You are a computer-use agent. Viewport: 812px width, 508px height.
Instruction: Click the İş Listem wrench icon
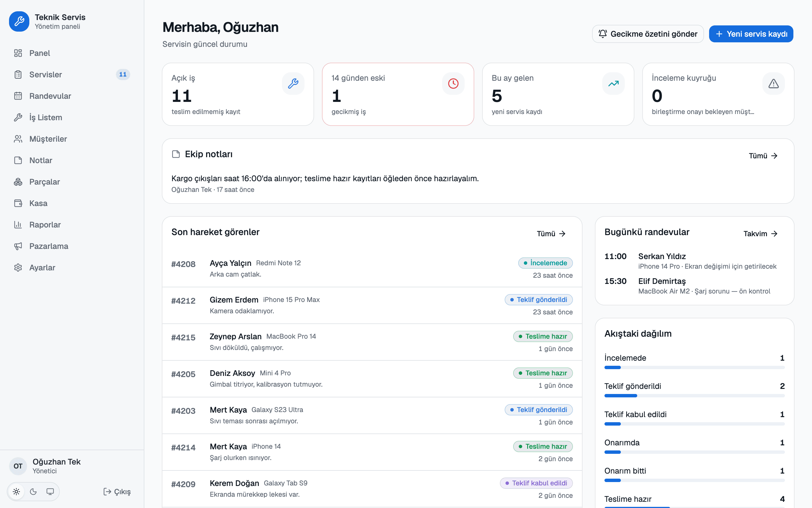pos(18,118)
